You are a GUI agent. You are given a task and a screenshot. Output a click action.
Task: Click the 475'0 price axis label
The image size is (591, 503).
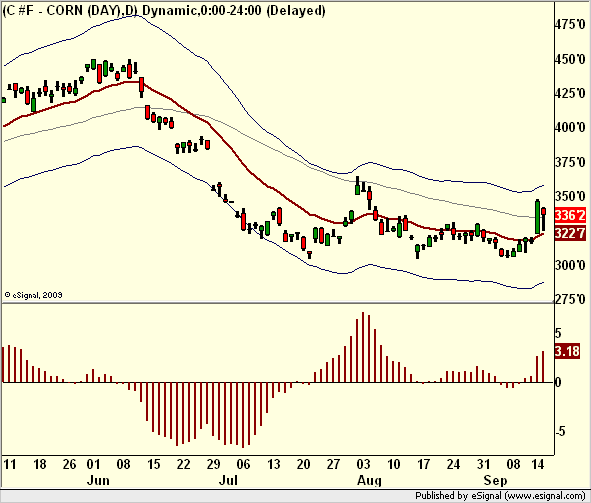coord(570,24)
